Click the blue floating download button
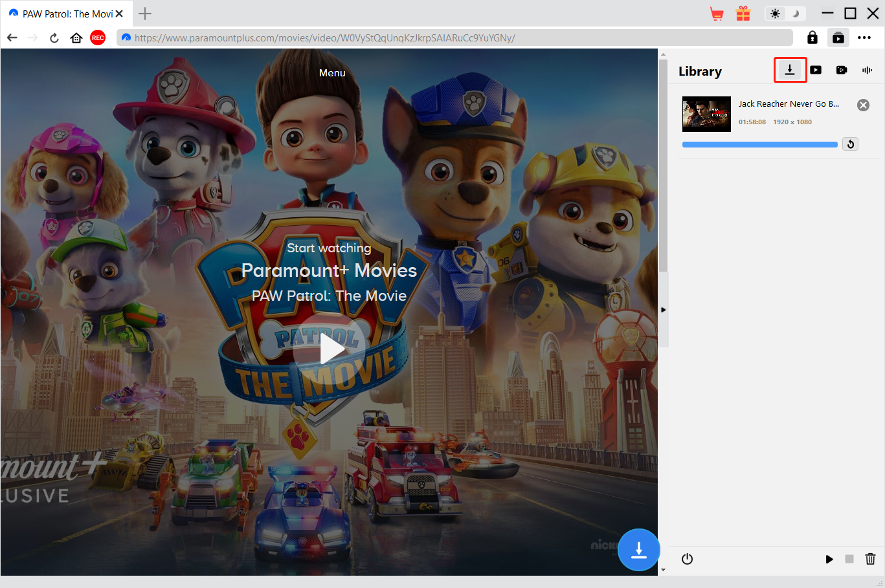885x588 pixels. click(x=638, y=550)
